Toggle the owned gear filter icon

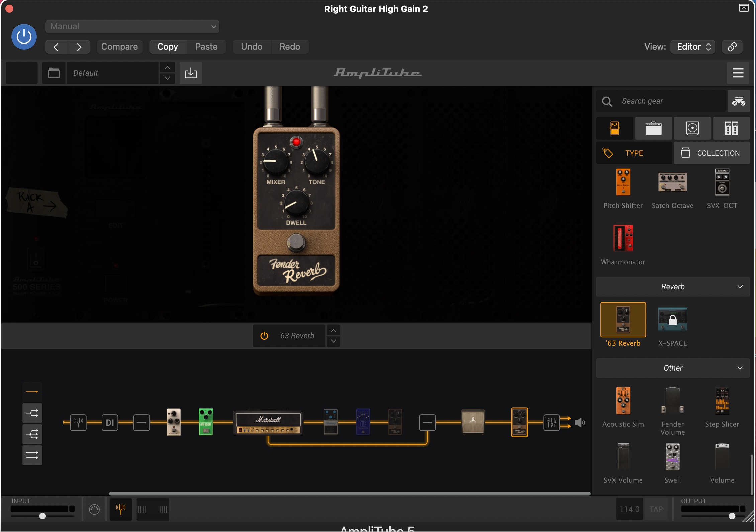(x=739, y=101)
